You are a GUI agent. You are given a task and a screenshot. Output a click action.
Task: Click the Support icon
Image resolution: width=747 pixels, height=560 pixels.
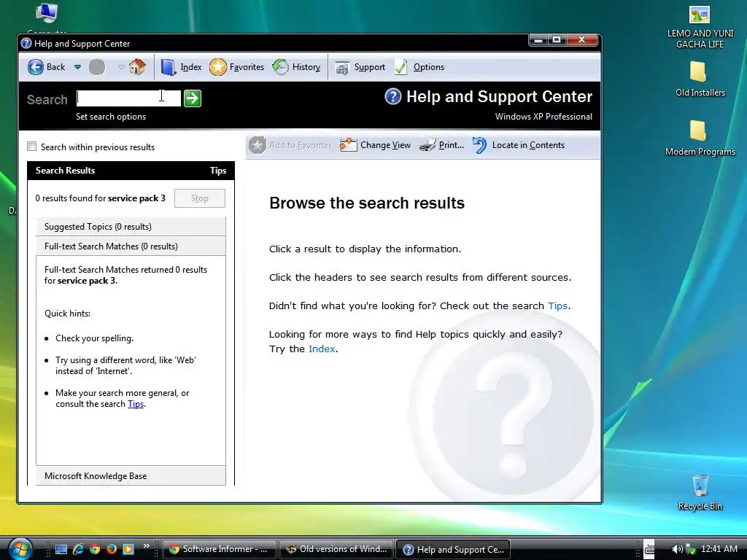click(342, 68)
